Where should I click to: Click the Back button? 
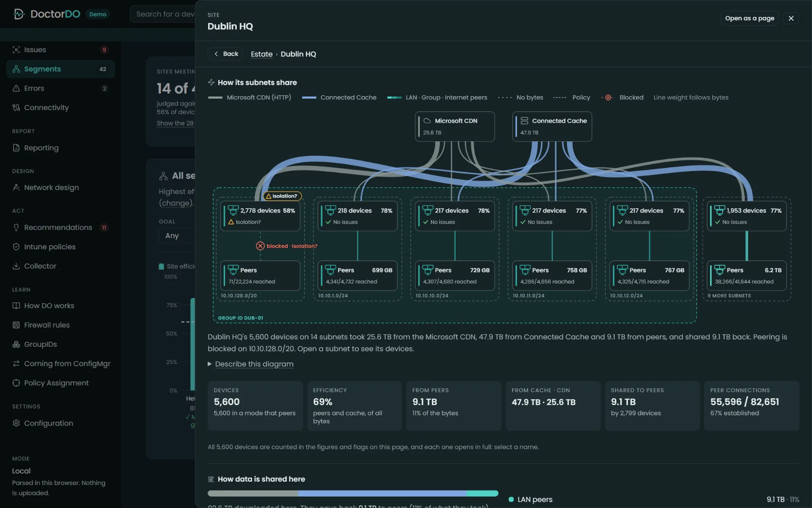click(225, 54)
